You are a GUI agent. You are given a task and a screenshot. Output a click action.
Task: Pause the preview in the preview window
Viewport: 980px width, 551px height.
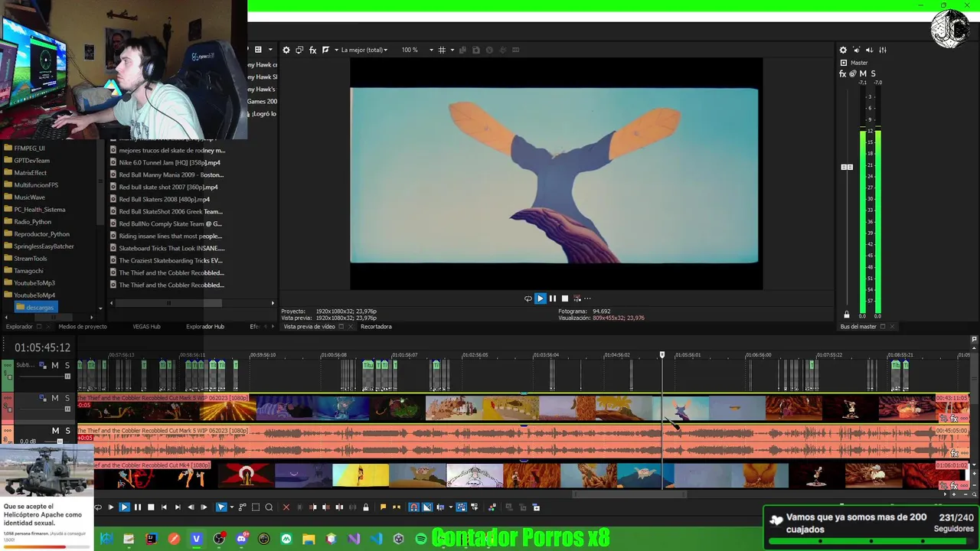553,298
